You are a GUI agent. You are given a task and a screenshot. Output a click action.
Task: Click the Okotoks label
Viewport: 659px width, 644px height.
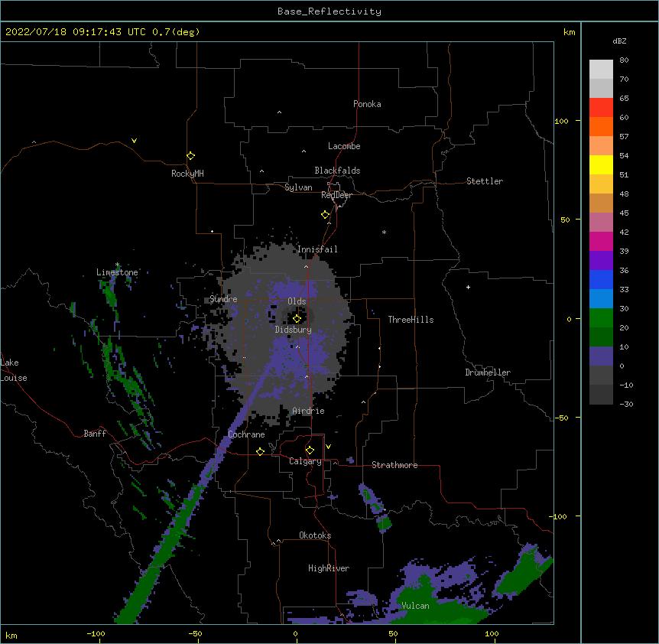[315, 535]
